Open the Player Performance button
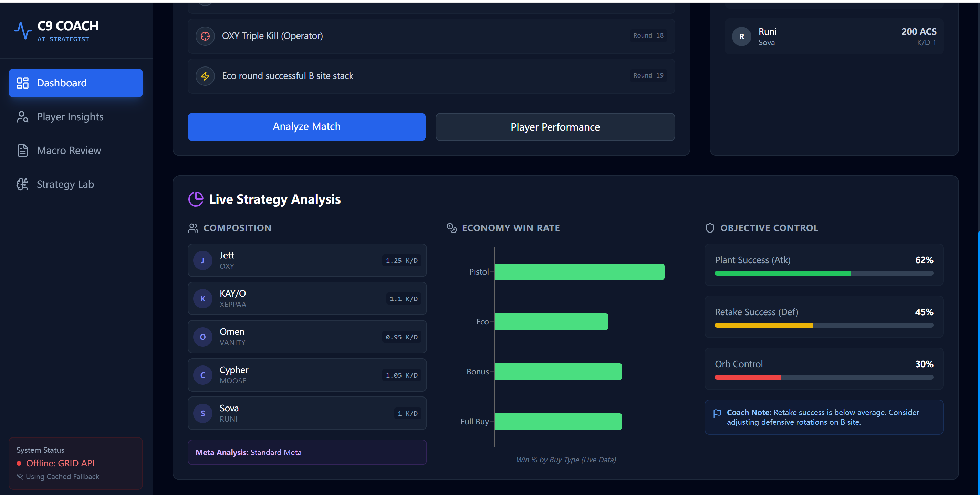 (x=555, y=127)
